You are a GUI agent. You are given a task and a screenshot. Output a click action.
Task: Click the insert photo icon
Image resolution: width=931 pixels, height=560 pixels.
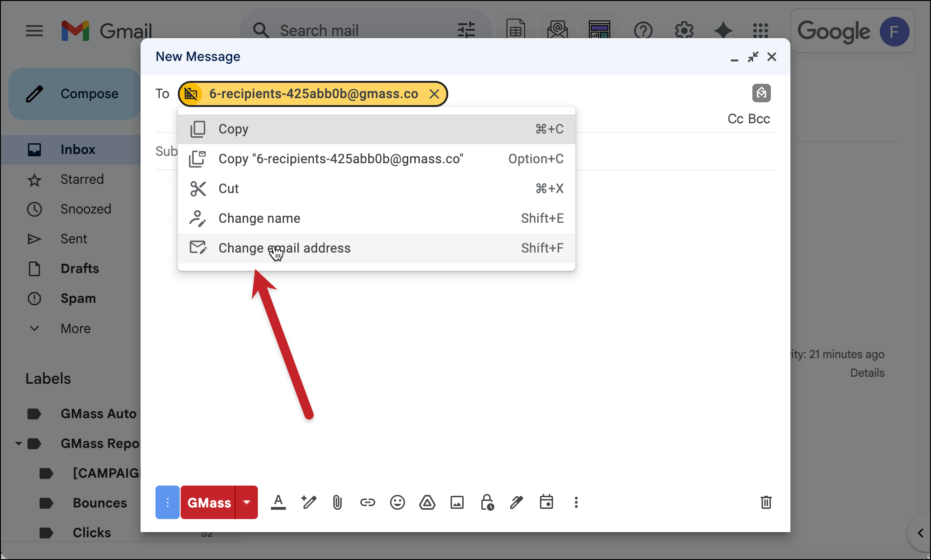(x=457, y=502)
